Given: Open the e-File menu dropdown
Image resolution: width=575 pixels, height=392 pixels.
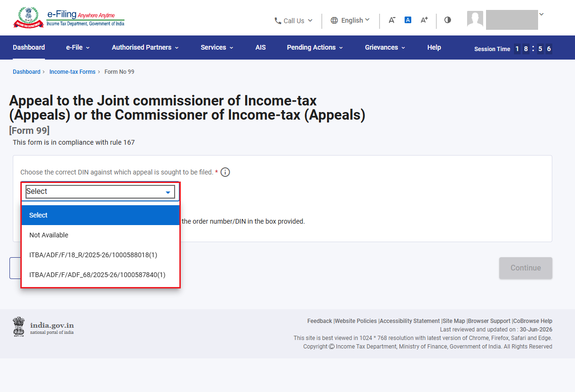Looking at the screenshot, I should coord(78,47).
